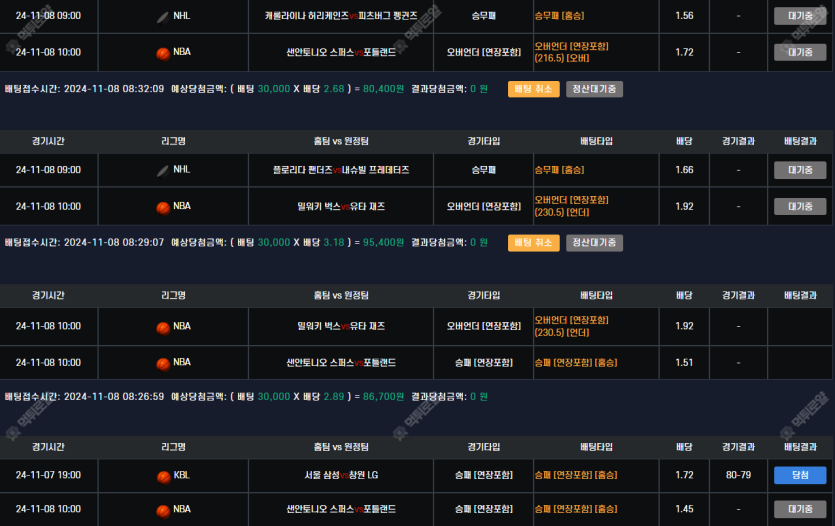This screenshot has height=526, width=835.
Task: Click the NHL hockey icon in the Florida Panthers row
Action: (163, 170)
